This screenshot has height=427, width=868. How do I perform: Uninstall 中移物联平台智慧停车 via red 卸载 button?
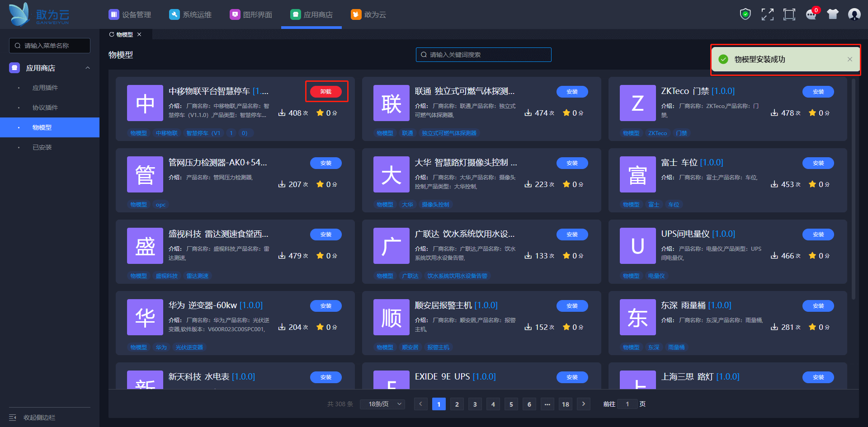click(x=326, y=92)
